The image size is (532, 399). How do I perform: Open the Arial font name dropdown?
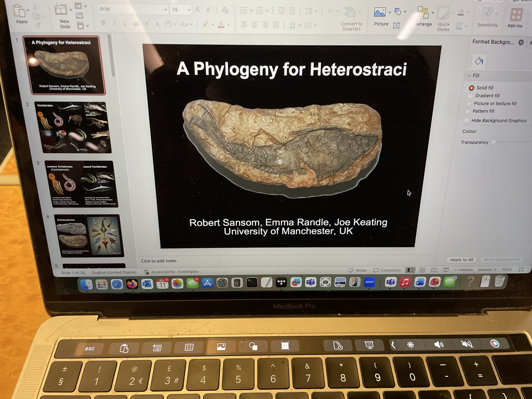click(165, 10)
